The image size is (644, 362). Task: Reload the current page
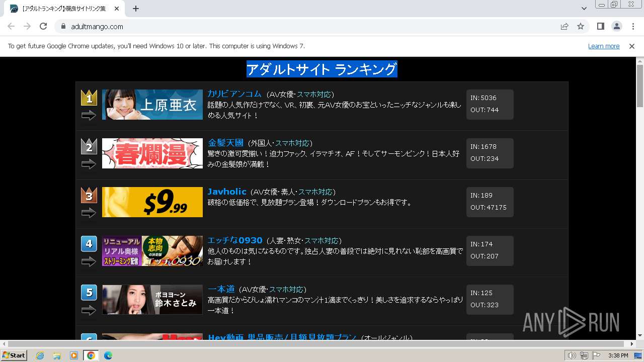coord(43,26)
